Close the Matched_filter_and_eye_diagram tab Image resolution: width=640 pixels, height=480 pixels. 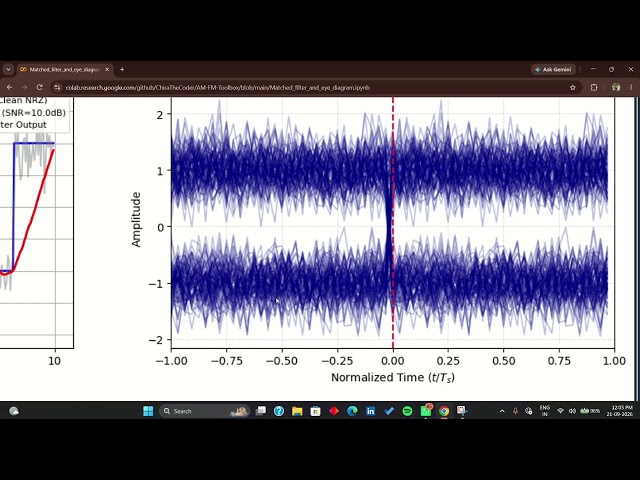pyautogui.click(x=107, y=69)
